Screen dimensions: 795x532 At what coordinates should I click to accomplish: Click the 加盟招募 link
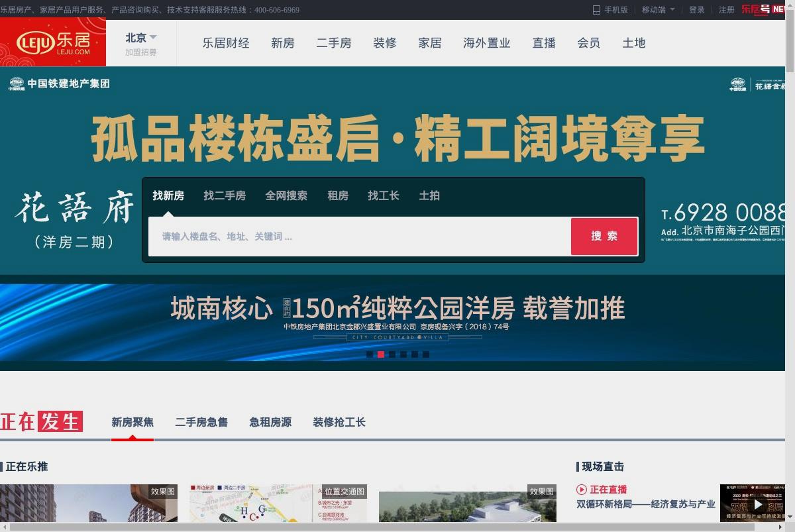(x=141, y=52)
